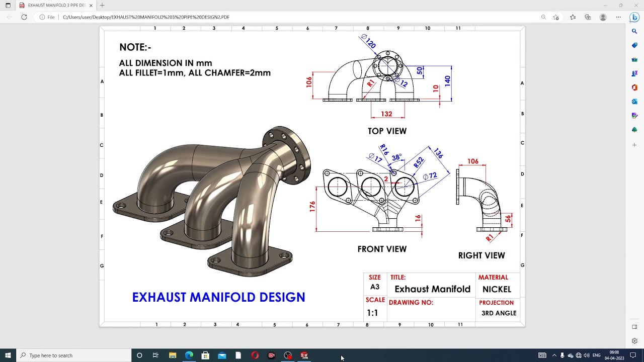644x362 pixels.
Task: Click the RIGHT VIEW label
Action: [x=481, y=255]
